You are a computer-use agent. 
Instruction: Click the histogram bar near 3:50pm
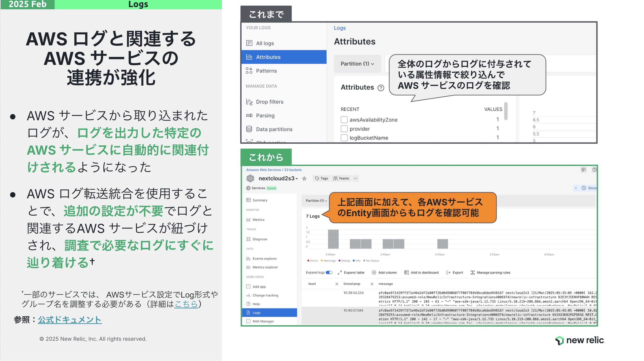442,244
